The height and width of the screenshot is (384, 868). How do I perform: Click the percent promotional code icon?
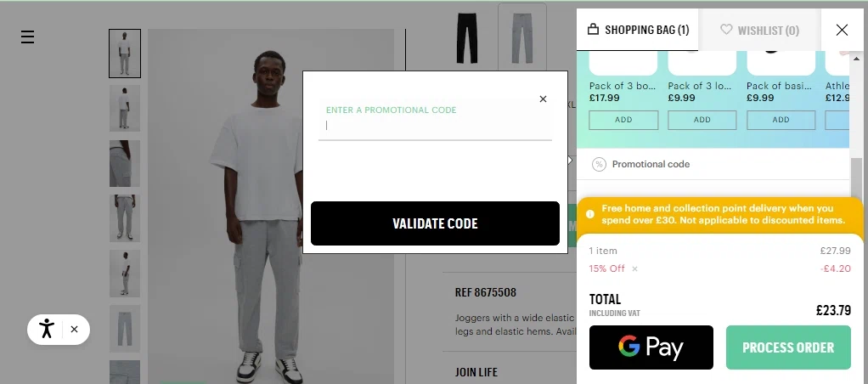click(599, 164)
